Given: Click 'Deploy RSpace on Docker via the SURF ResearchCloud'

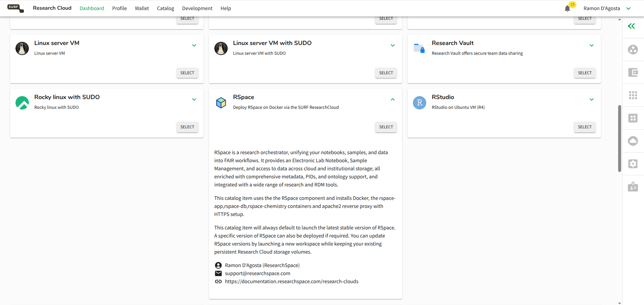Looking at the screenshot, I should 286,107.
